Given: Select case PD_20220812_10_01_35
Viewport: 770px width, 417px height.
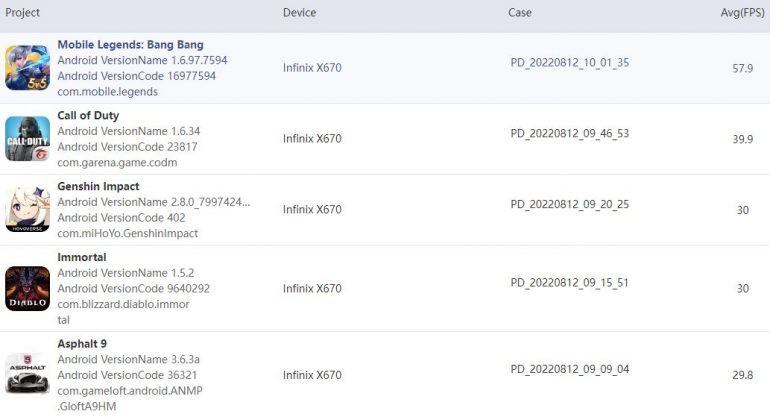Looking at the screenshot, I should coord(569,62).
